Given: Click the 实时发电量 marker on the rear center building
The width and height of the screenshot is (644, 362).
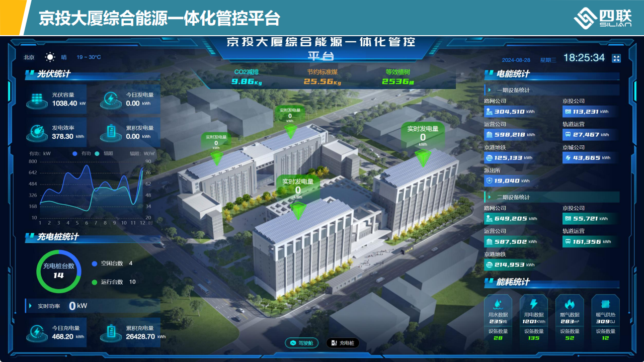Looking at the screenshot, I should point(290,122).
